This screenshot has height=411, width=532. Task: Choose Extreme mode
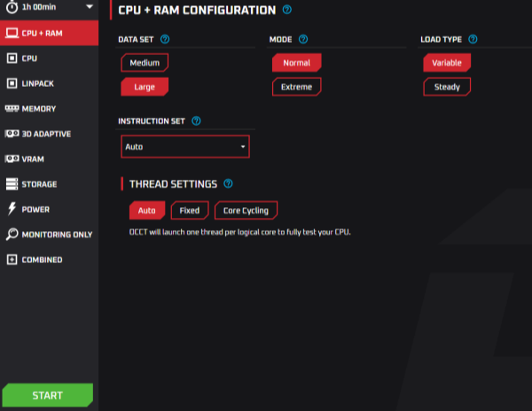[296, 87]
